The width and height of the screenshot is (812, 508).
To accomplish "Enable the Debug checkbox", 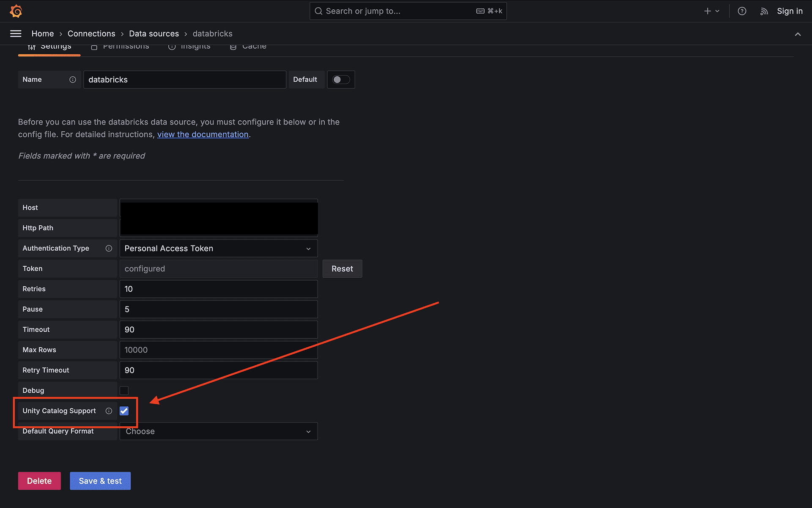I will click(x=124, y=390).
